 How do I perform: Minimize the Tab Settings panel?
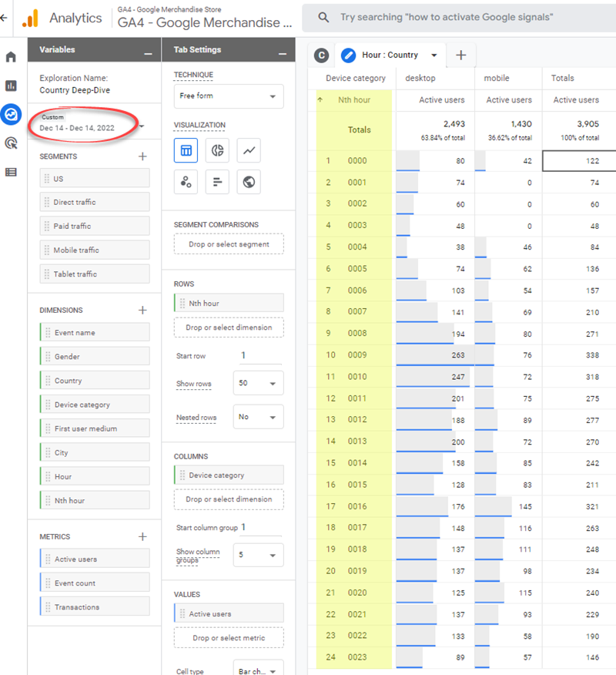point(283,53)
